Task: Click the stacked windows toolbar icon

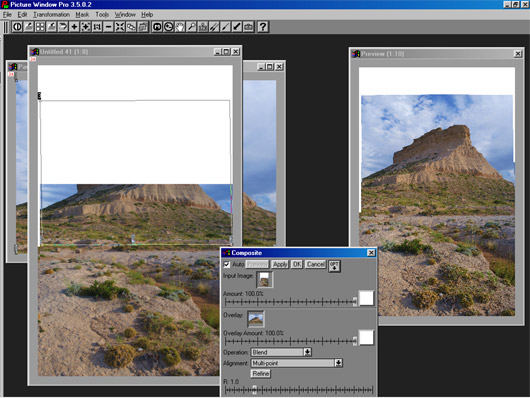Action: point(143,27)
